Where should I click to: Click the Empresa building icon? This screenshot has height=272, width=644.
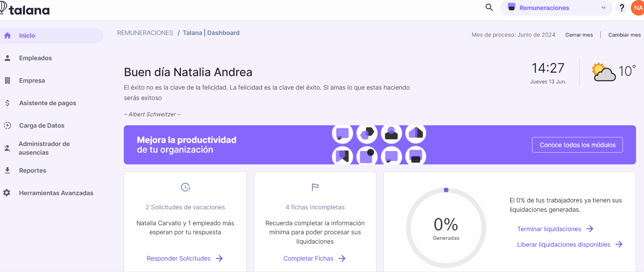7,81
